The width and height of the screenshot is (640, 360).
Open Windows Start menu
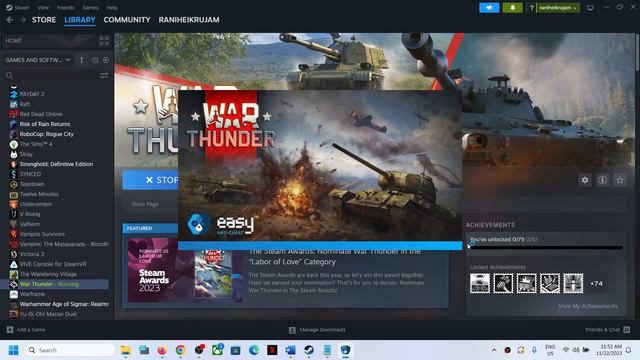click(13, 350)
